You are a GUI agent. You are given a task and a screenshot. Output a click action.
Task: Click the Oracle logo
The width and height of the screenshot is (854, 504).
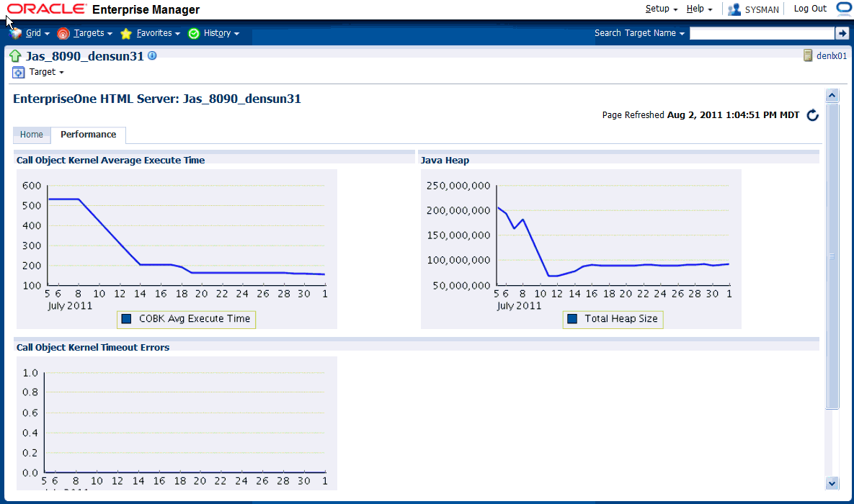(46, 9)
